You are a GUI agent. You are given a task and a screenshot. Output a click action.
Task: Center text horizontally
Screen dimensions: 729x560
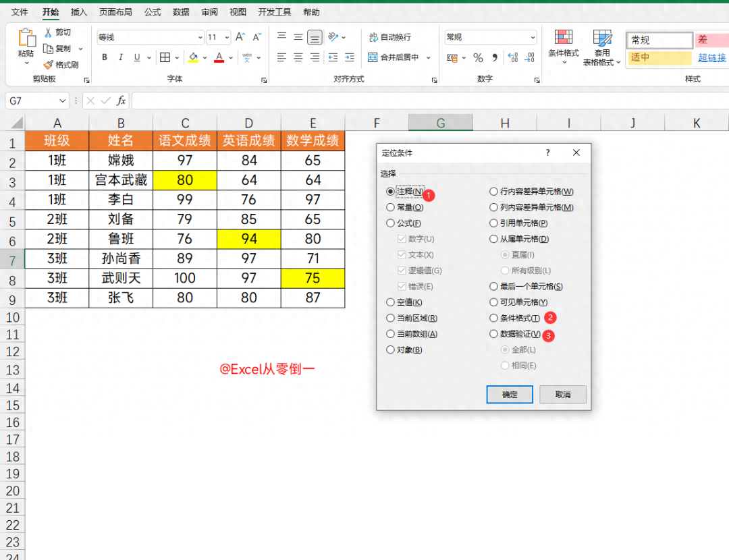pos(298,57)
